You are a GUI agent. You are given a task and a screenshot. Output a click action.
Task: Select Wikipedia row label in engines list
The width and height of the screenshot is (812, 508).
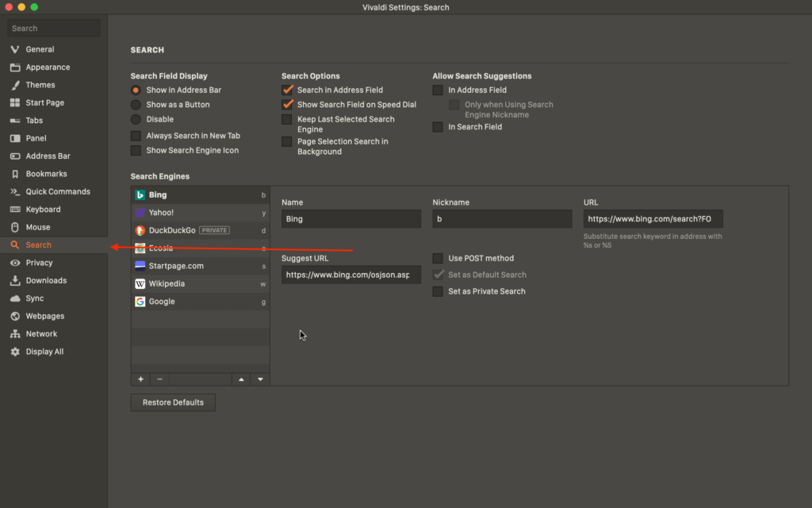coord(167,283)
